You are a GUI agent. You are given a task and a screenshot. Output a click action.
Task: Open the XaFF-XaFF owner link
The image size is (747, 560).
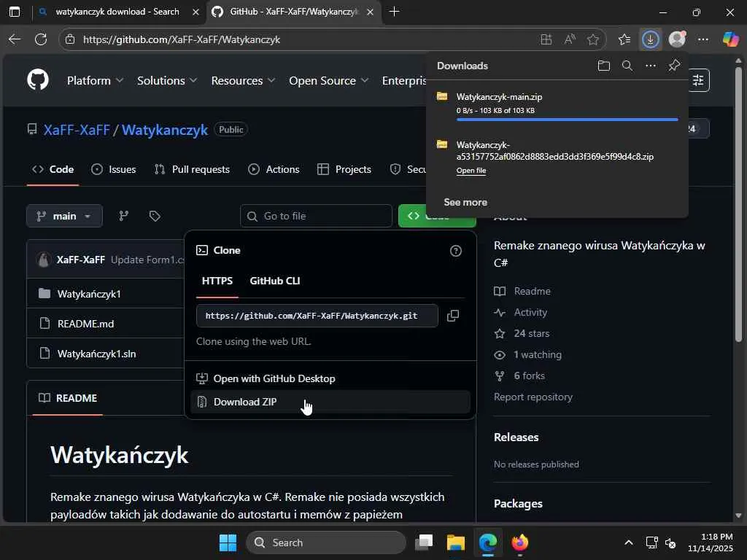(77, 130)
